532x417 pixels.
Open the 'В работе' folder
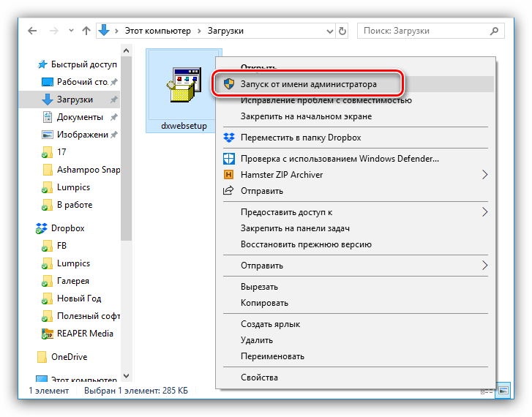point(75,205)
